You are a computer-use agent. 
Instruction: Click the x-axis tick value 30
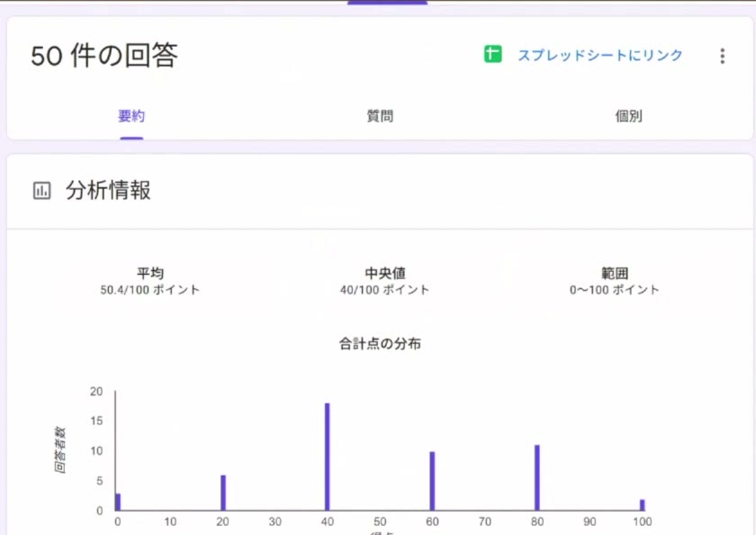click(274, 521)
